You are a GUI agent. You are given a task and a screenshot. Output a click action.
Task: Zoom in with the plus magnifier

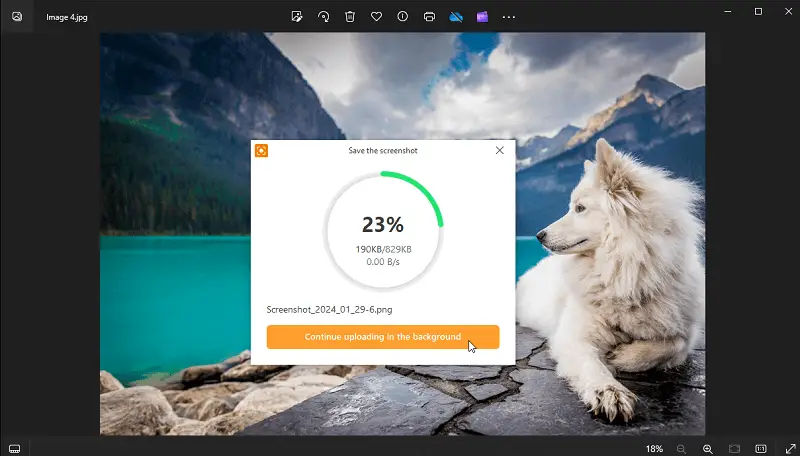(708, 449)
